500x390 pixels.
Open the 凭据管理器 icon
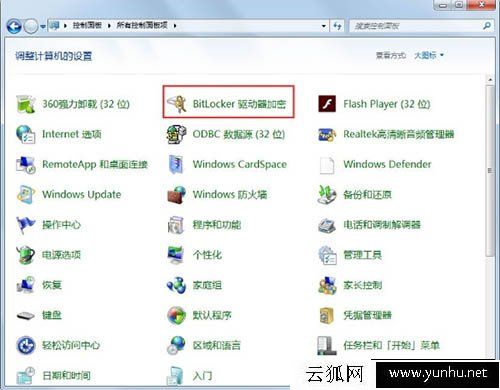[x=327, y=315]
